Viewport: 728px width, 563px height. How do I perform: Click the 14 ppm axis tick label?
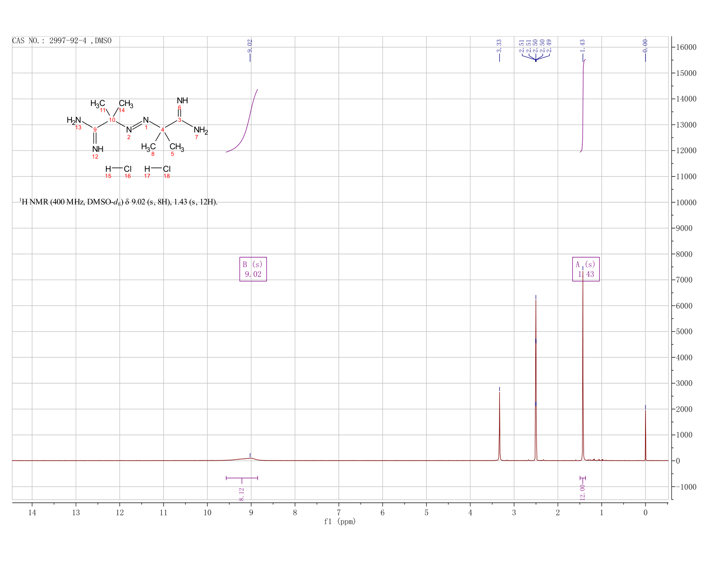click(32, 512)
